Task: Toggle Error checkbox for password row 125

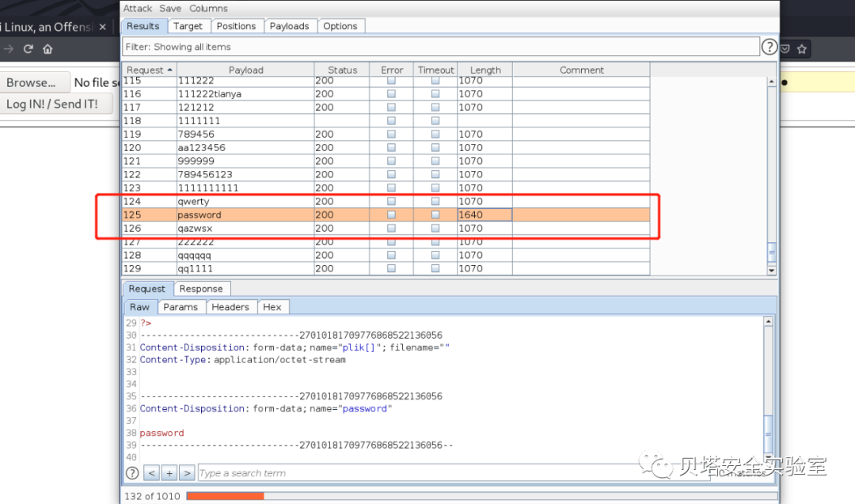Action: [x=391, y=214]
